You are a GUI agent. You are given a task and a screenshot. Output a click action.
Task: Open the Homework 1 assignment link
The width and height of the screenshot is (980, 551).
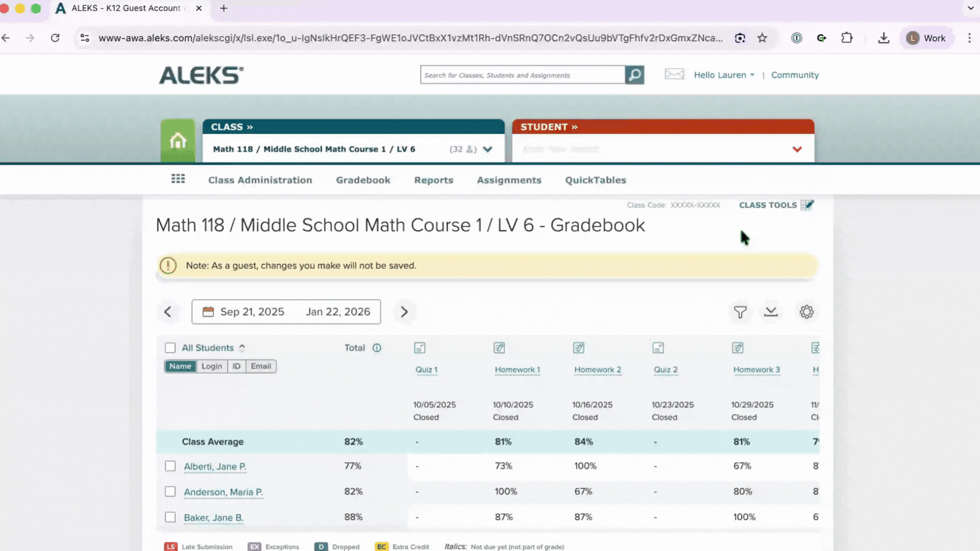517,369
